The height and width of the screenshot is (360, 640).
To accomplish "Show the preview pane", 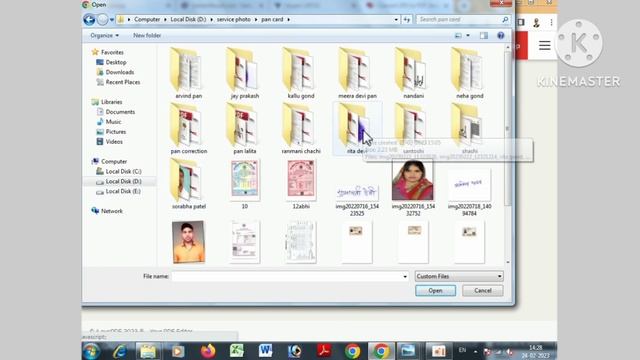I will [x=484, y=36].
